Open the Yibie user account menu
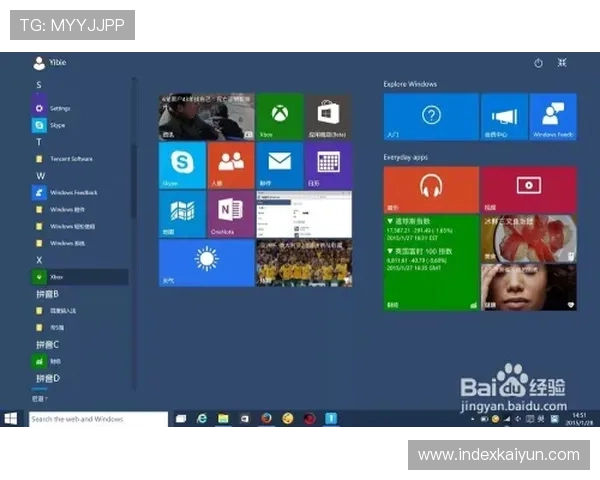 [x=50, y=62]
